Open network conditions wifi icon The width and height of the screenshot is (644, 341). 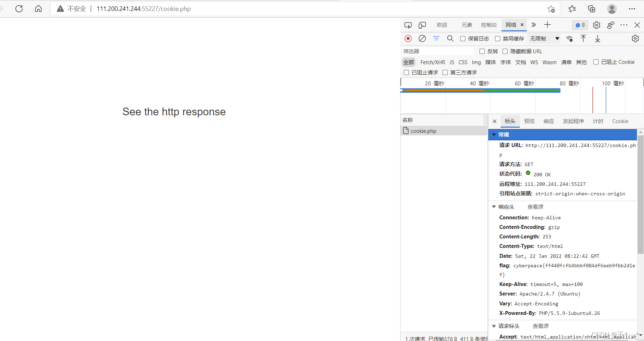(x=569, y=39)
